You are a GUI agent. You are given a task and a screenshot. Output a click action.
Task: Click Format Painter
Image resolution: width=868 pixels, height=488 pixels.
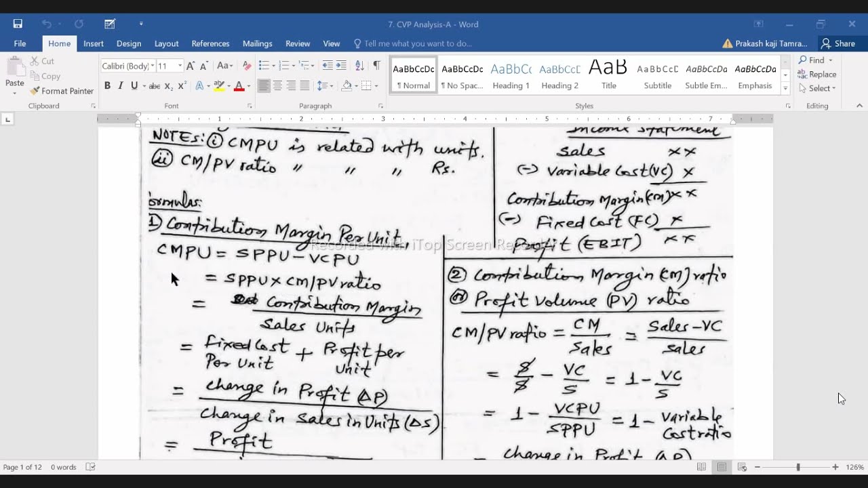[62, 91]
